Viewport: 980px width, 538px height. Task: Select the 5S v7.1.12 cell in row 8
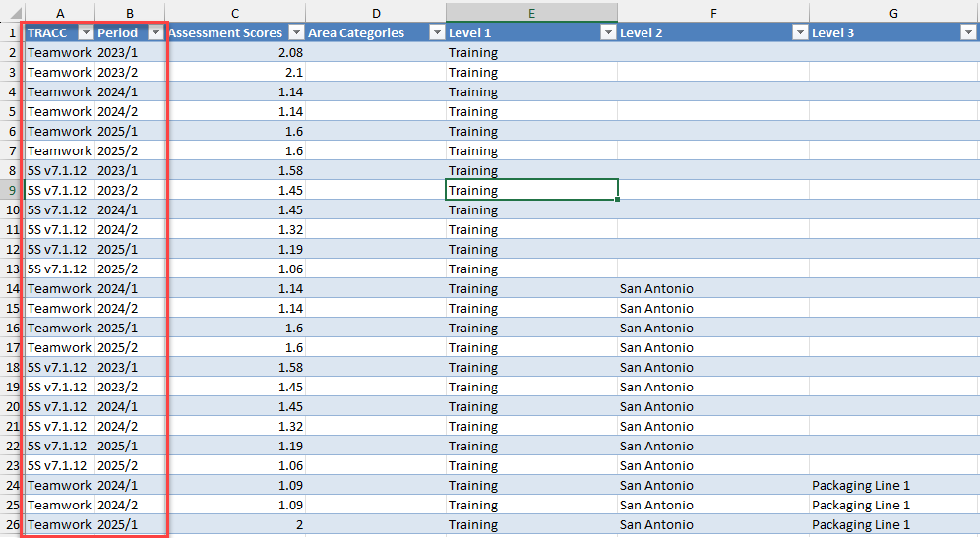coord(57,170)
